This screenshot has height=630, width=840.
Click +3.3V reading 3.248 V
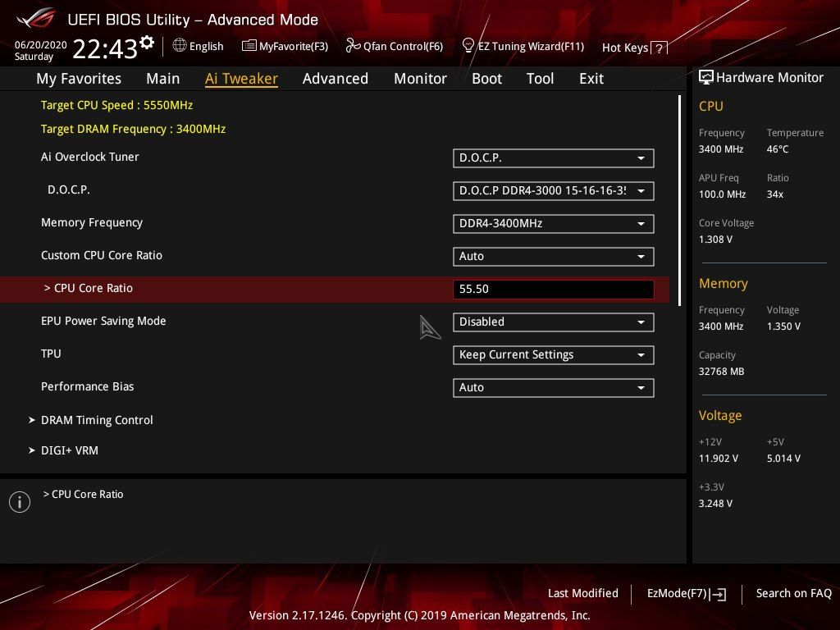click(x=715, y=504)
